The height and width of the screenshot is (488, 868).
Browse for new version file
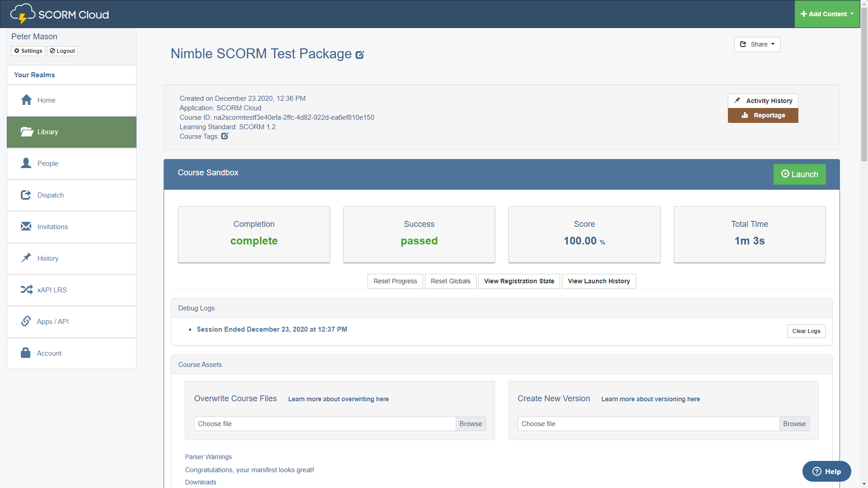pyautogui.click(x=794, y=424)
